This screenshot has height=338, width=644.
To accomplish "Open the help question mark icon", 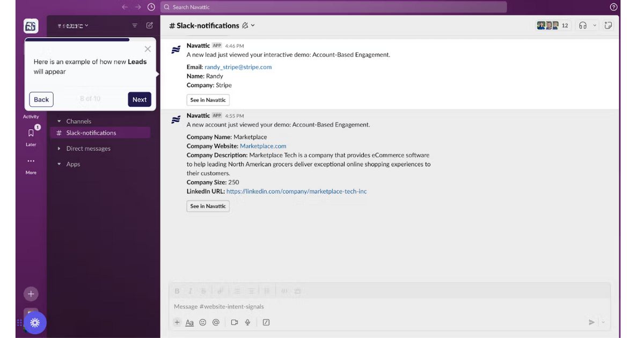I will [x=614, y=7].
